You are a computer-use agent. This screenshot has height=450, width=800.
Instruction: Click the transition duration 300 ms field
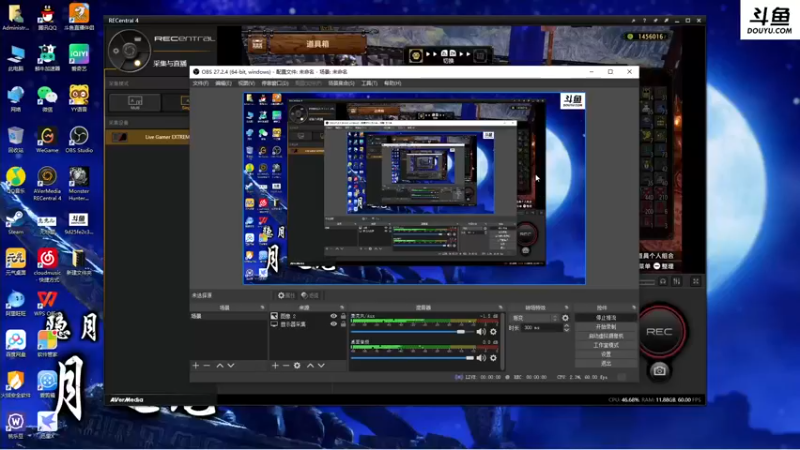tap(540, 328)
